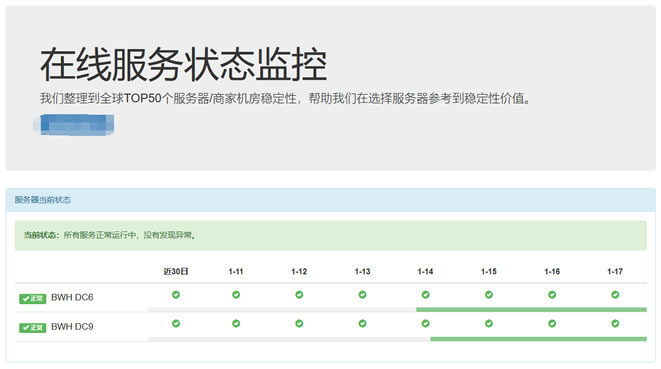
Task: Click BWH DC6 status check for 1-12
Action: [x=299, y=295]
